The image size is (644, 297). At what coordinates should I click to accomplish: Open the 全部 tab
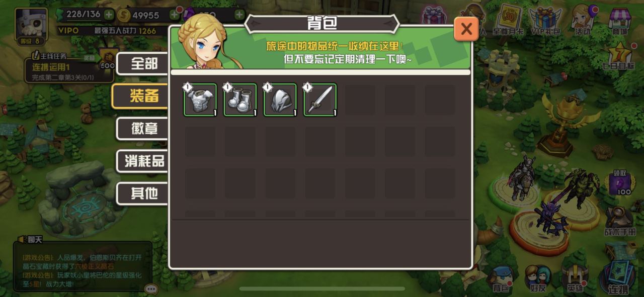[144, 64]
